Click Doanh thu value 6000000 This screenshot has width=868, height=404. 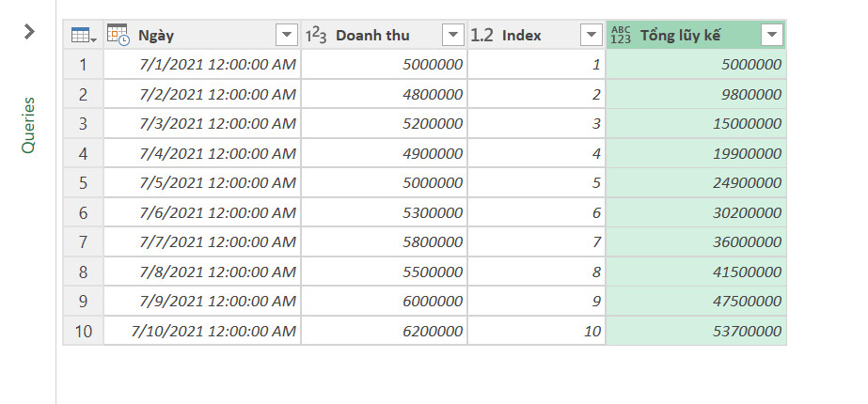point(385,301)
